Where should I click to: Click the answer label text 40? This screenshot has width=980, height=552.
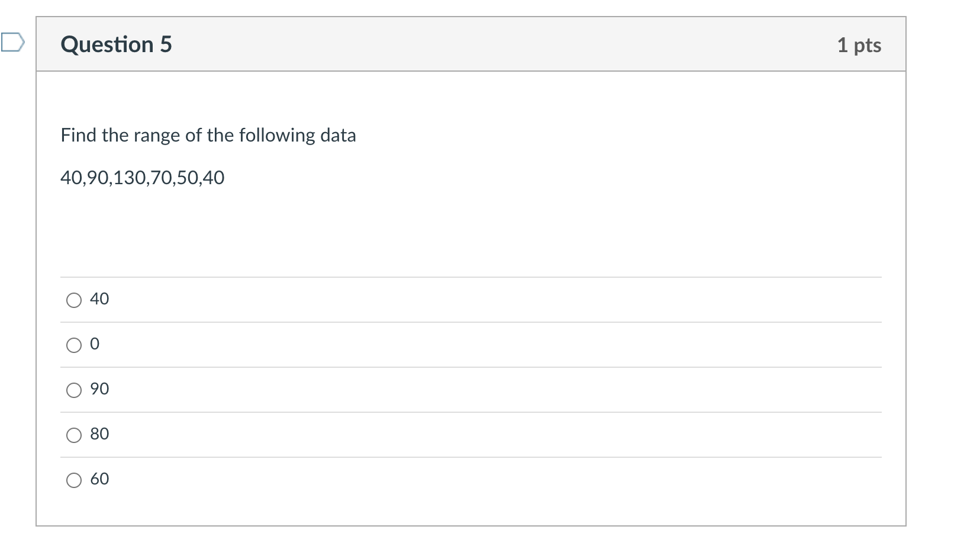coord(99,299)
